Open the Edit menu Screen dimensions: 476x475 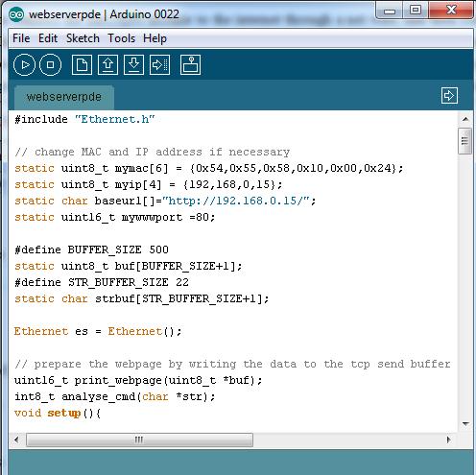(x=48, y=38)
